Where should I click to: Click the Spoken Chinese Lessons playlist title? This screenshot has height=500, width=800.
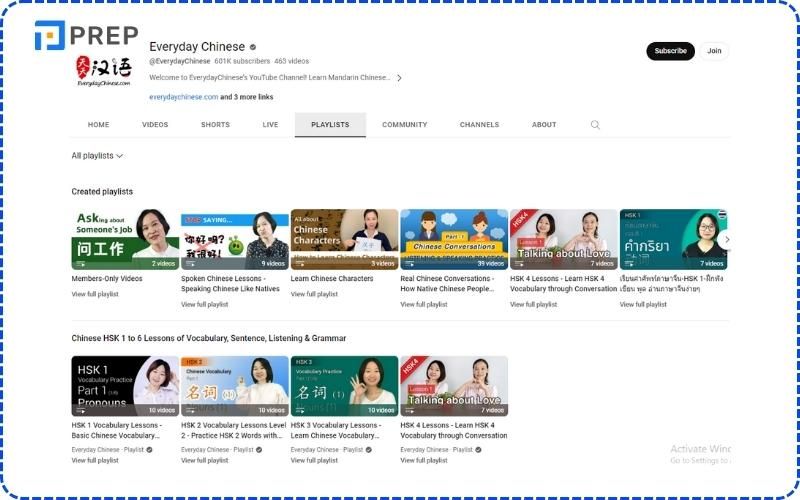click(230, 284)
